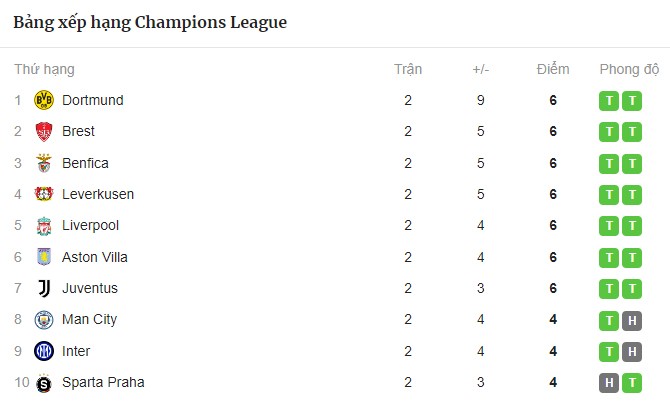Image resolution: width=670 pixels, height=419 pixels.
Task: Click the Bảng xếp hạng Champions League heading
Action: pos(150,23)
